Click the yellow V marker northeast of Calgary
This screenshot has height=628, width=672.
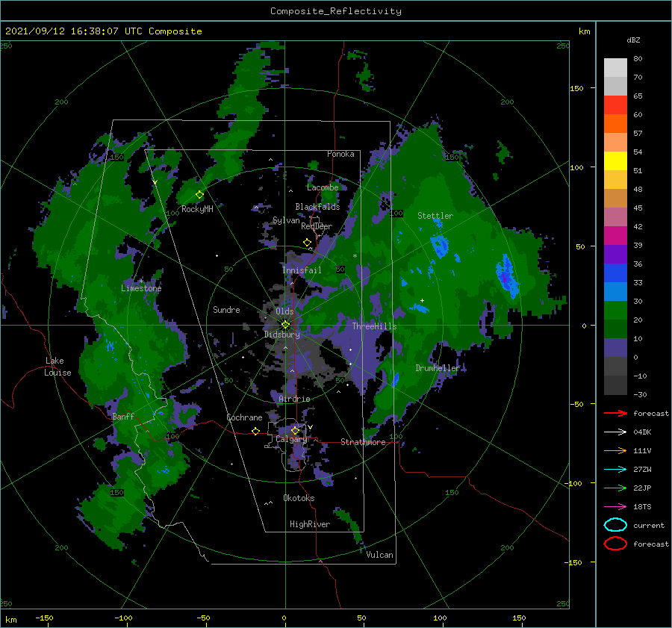(x=311, y=427)
